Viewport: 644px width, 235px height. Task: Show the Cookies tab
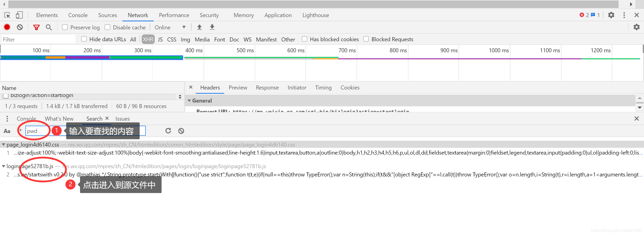coord(350,87)
